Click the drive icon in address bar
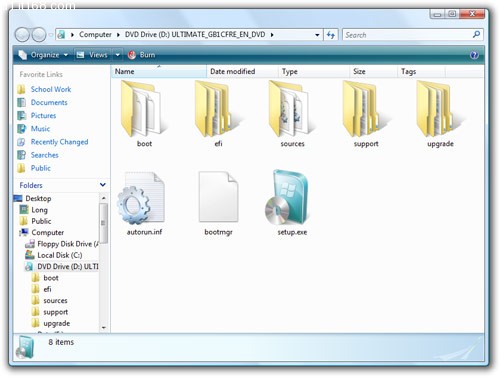The height and width of the screenshot is (377, 500). click(61, 35)
